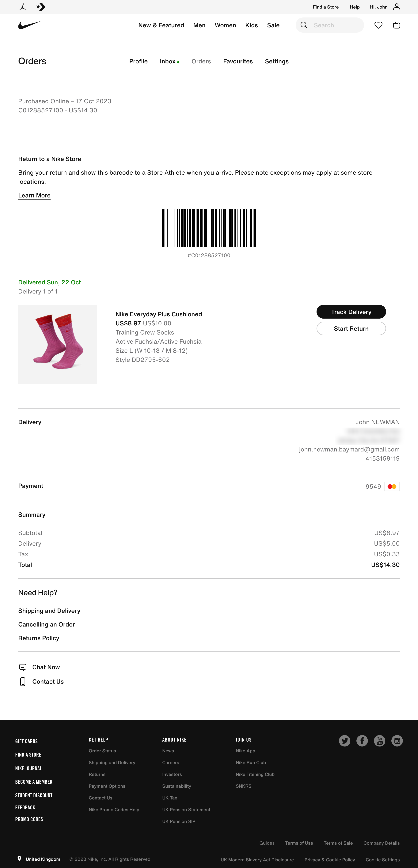Click the Nike swoosh logo
The width and height of the screenshot is (418, 868).
[x=29, y=25]
